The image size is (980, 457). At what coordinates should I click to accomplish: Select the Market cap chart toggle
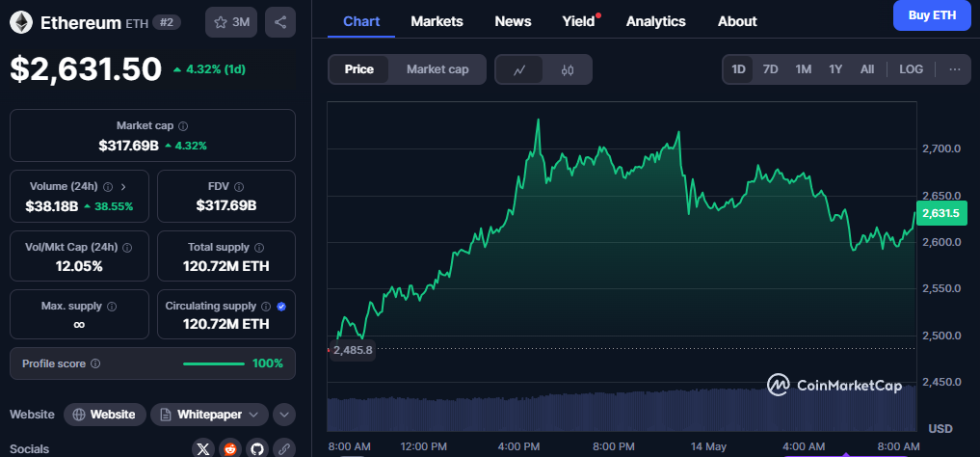[437, 69]
